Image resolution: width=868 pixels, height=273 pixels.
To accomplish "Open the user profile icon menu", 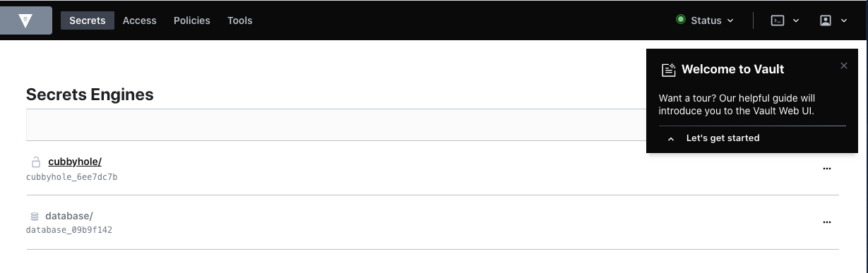I will (825, 20).
